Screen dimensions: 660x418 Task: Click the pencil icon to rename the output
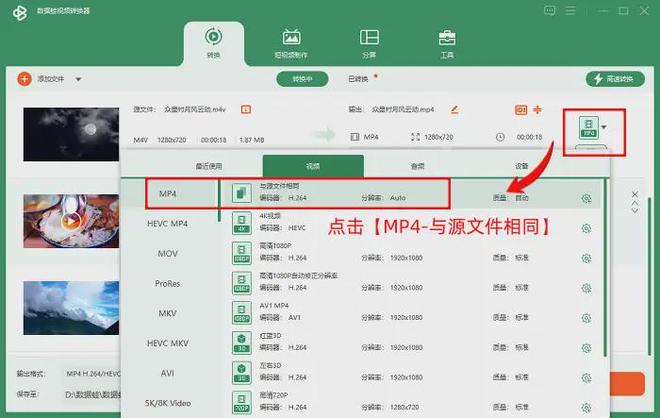(454, 109)
